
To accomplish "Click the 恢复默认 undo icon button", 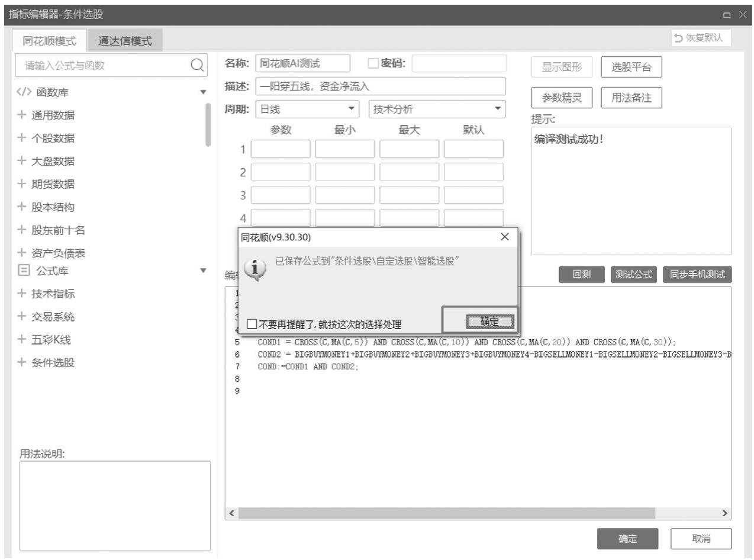I will pos(701,38).
